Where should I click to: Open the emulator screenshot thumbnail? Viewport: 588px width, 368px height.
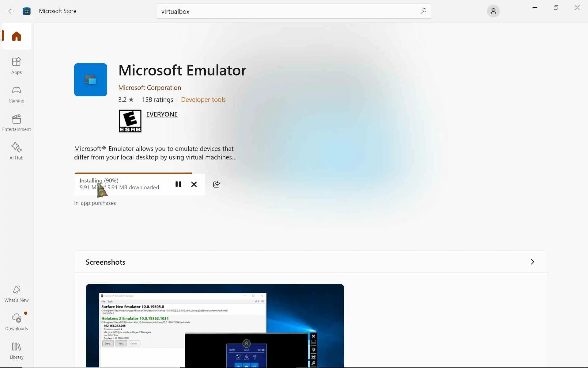(214, 325)
